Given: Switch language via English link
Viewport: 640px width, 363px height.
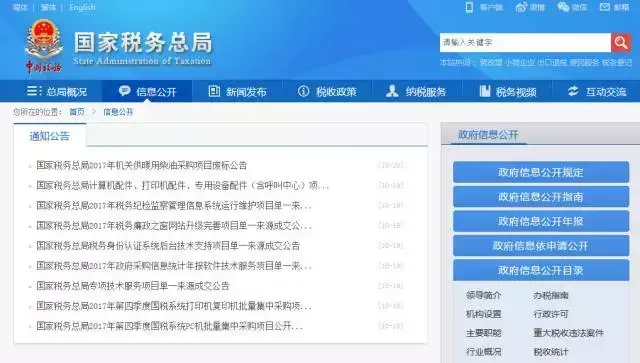Looking at the screenshot, I should [82, 7].
